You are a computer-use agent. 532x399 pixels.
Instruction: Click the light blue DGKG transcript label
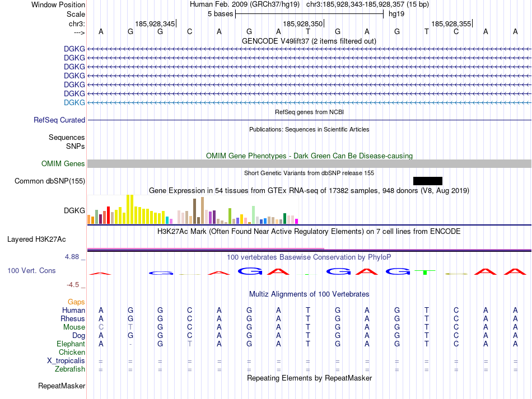click(x=74, y=102)
